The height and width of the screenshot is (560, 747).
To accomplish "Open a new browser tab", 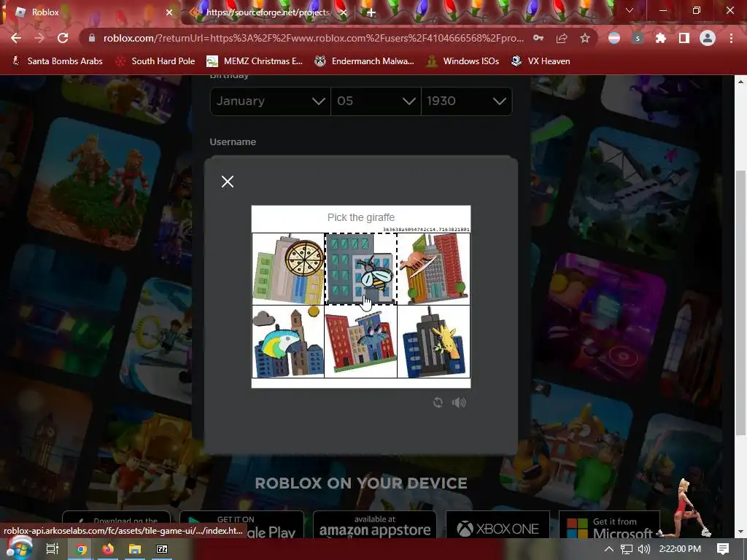I will (371, 13).
